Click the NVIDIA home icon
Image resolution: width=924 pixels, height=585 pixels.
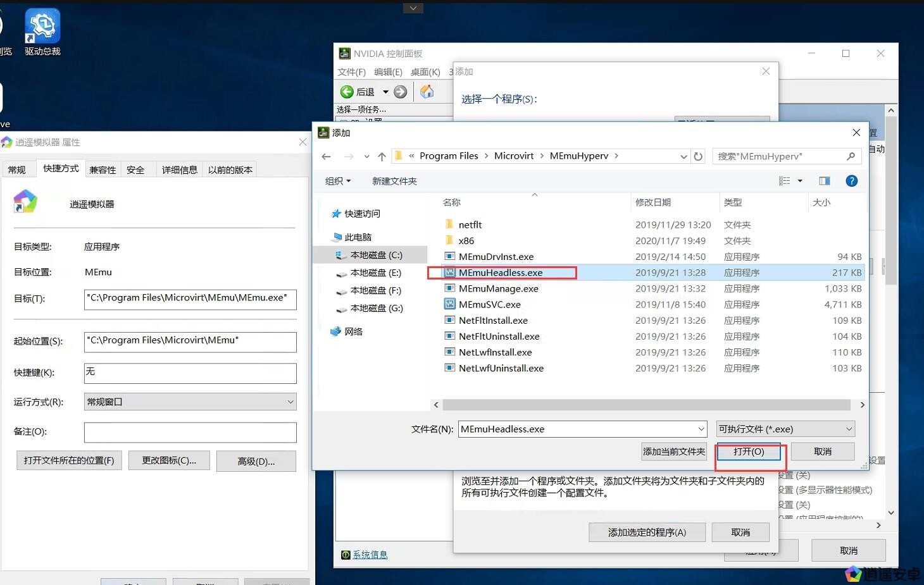(427, 92)
